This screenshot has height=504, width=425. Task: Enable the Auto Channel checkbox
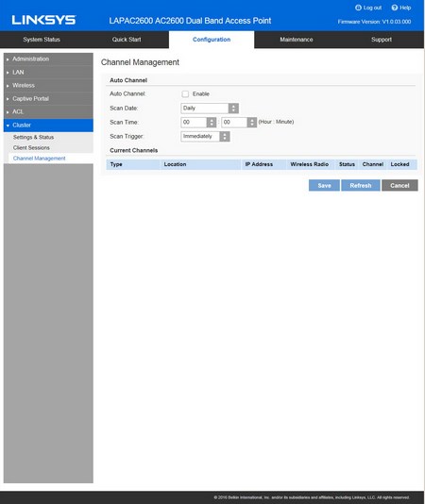(x=185, y=93)
